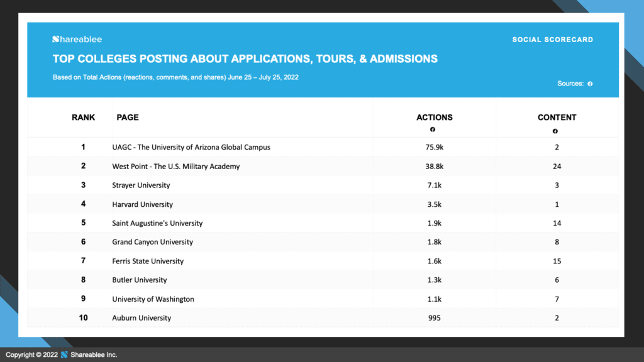Select the CONTENT column header
The image size is (644, 362).
pyautogui.click(x=557, y=118)
